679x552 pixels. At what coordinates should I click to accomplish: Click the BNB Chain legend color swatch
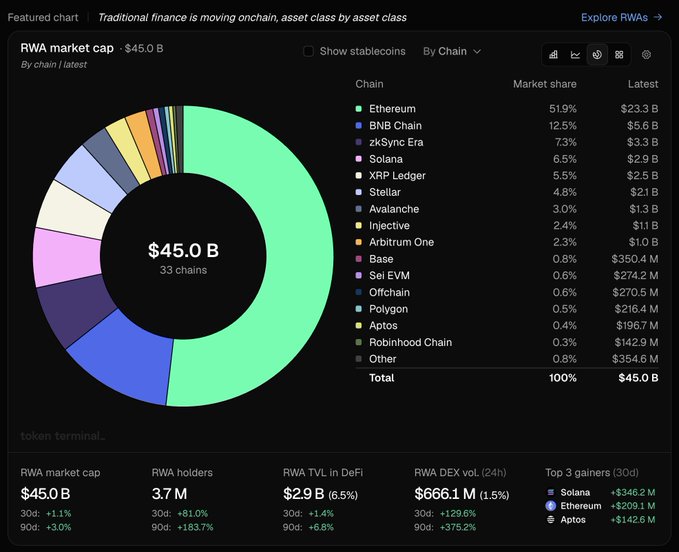[359, 126]
